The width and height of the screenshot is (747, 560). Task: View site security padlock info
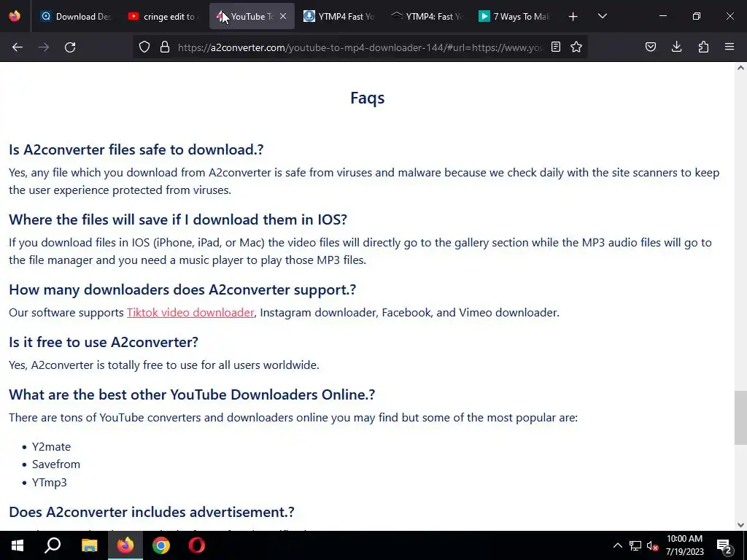[x=165, y=47]
